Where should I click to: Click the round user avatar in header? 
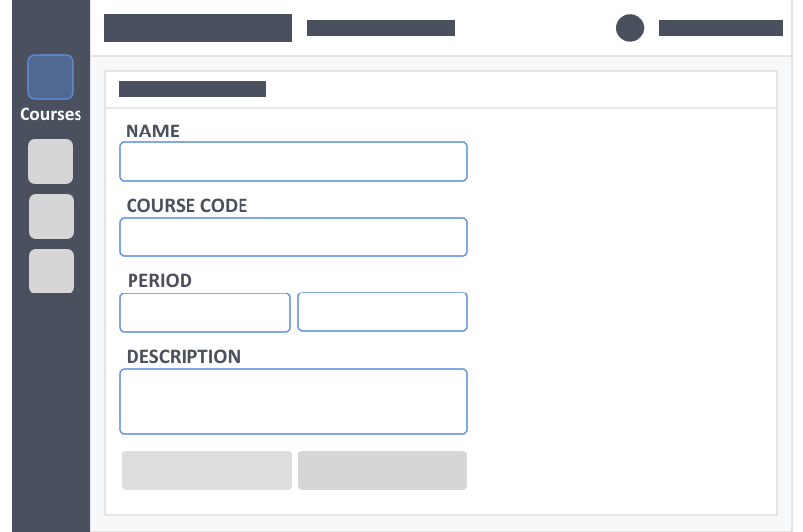click(x=630, y=27)
